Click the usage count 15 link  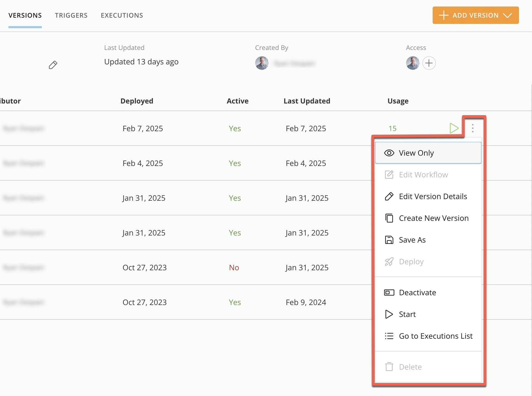point(392,128)
